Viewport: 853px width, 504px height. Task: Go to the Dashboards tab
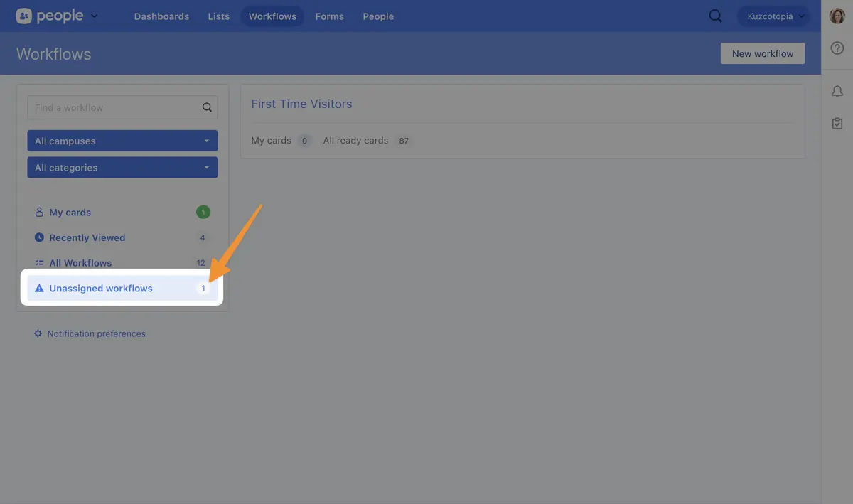[x=161, y=16]
